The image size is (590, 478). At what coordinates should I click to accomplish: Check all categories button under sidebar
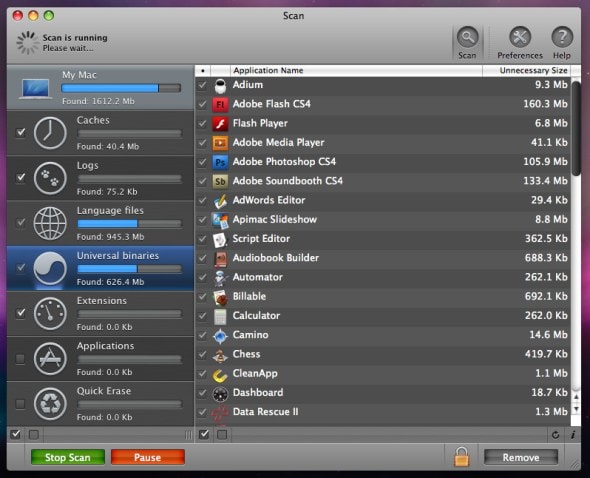point(15,434)
